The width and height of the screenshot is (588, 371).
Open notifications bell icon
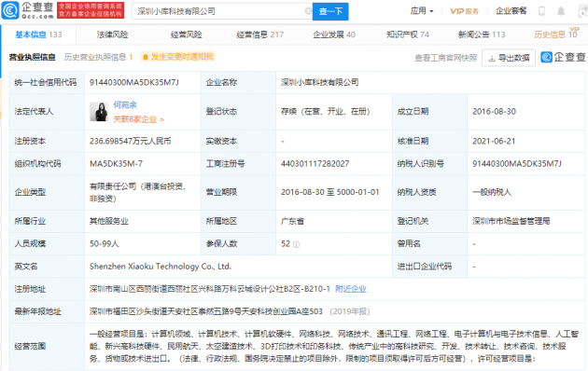pyautogui.click(x=561, y=11)
